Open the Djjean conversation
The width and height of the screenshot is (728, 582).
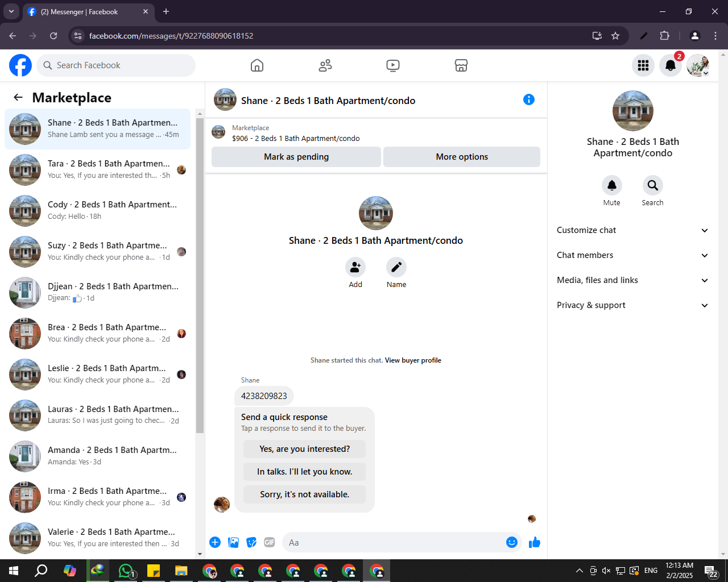98,293
